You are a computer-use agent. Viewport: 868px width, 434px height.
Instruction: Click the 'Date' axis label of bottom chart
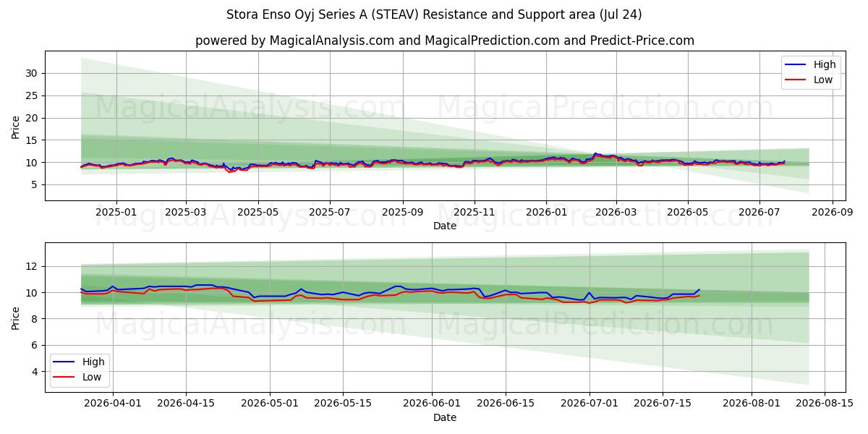point(444,418)
